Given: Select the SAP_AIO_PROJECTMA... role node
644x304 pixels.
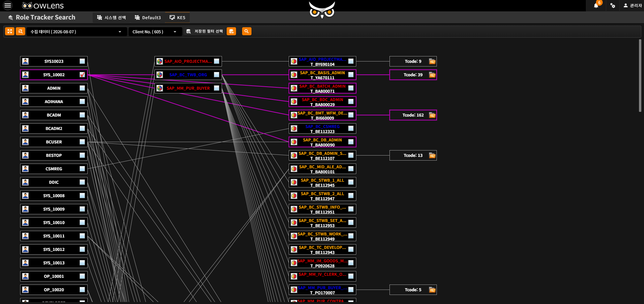Looking at the screenshot, I should pyautogui.click(x=188, y=61).
